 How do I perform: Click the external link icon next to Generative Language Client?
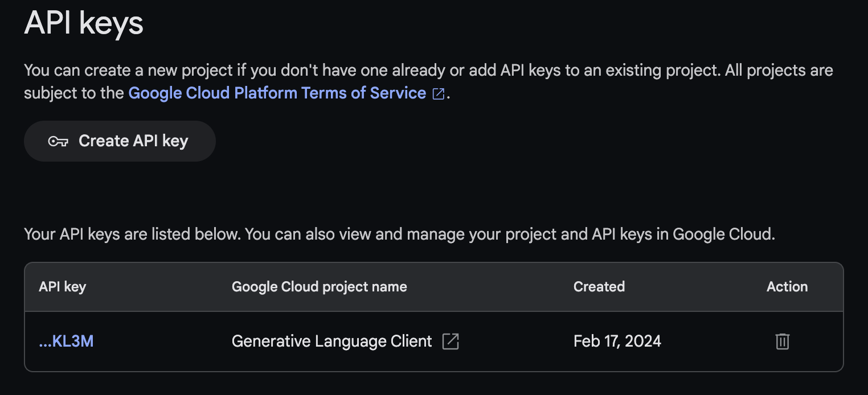tap(450, 341)
